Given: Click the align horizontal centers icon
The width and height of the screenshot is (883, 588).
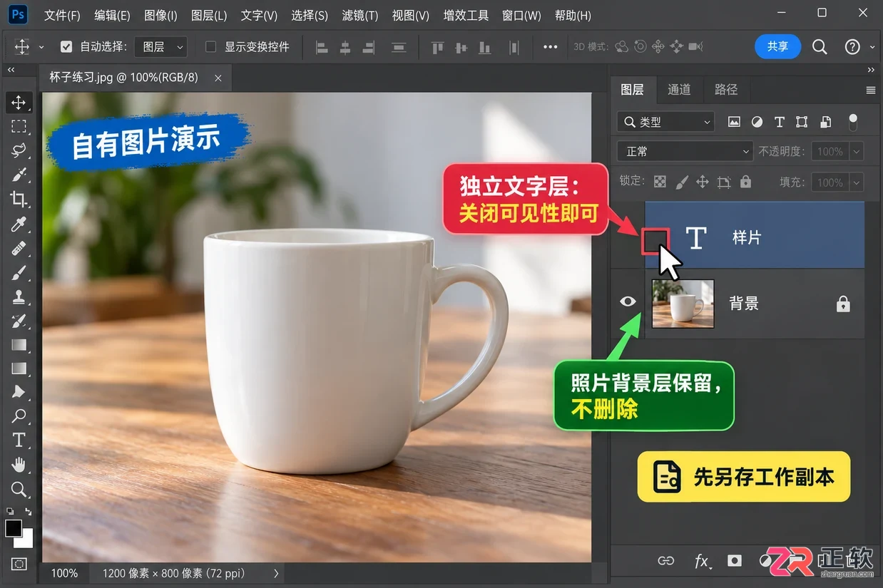Looking at the screenshot, I should click(x=345, y=48).
